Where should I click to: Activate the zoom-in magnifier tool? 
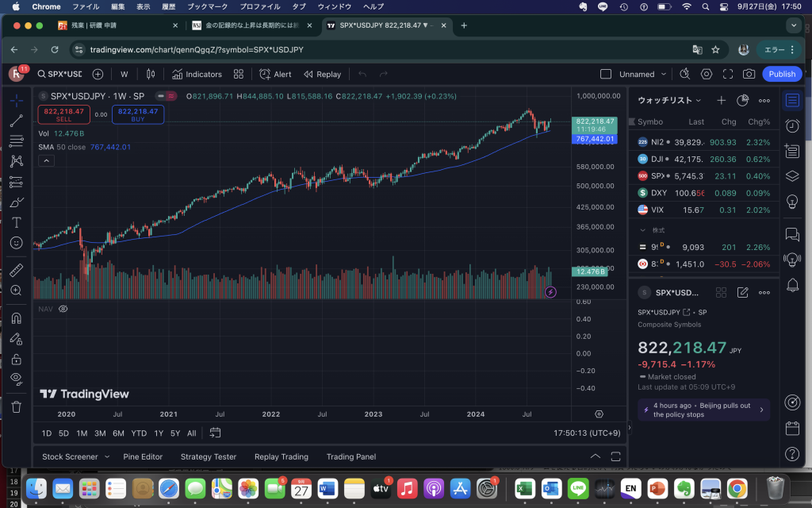(x=16, y=291)
